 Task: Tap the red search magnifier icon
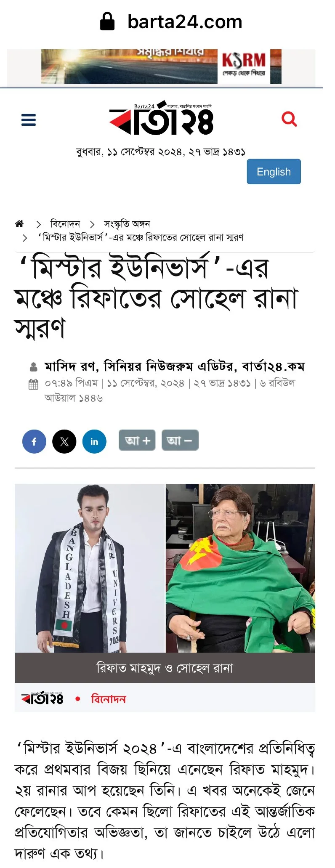tap(289, 119)
